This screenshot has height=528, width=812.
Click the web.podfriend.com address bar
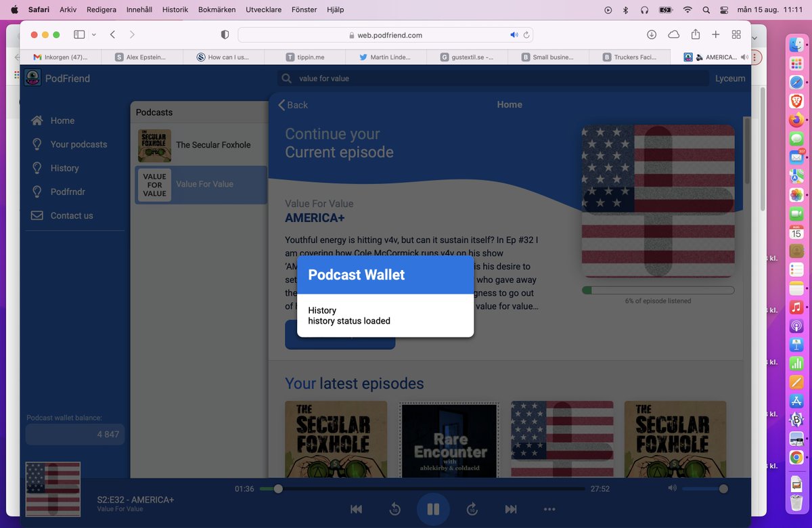(386, 35)
